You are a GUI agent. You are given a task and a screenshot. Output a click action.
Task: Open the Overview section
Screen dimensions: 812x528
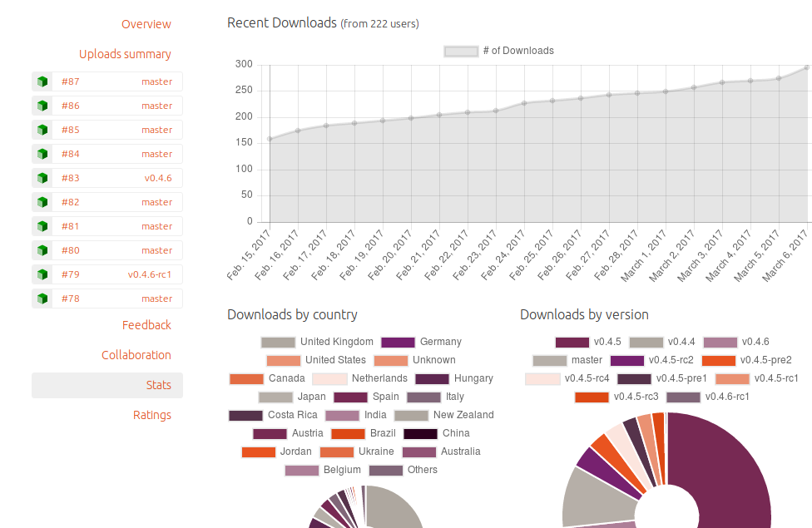tap(146, 24)
